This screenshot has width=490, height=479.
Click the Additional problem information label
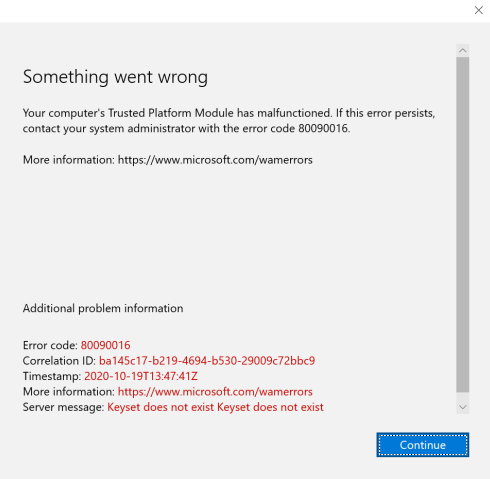pyautogui.click(x=103, y=308)
